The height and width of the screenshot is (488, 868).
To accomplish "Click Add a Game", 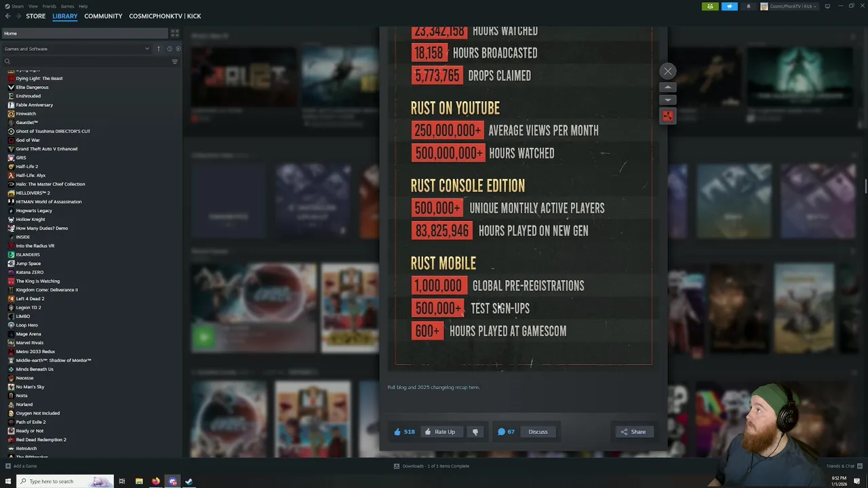I will click(x=21, y=466).
